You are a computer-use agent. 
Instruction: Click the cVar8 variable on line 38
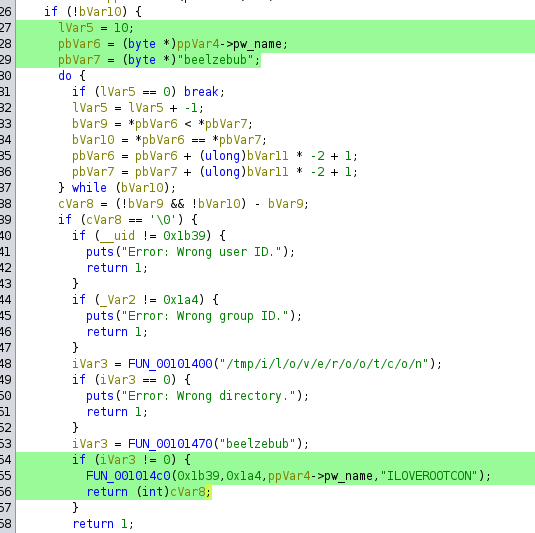point(76,204)
